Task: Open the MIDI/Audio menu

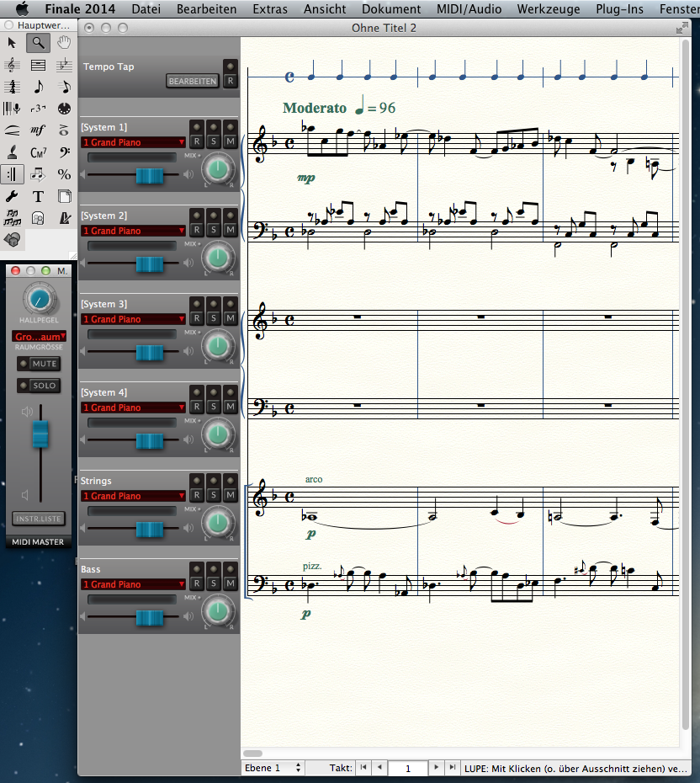Action: (469, 9)
